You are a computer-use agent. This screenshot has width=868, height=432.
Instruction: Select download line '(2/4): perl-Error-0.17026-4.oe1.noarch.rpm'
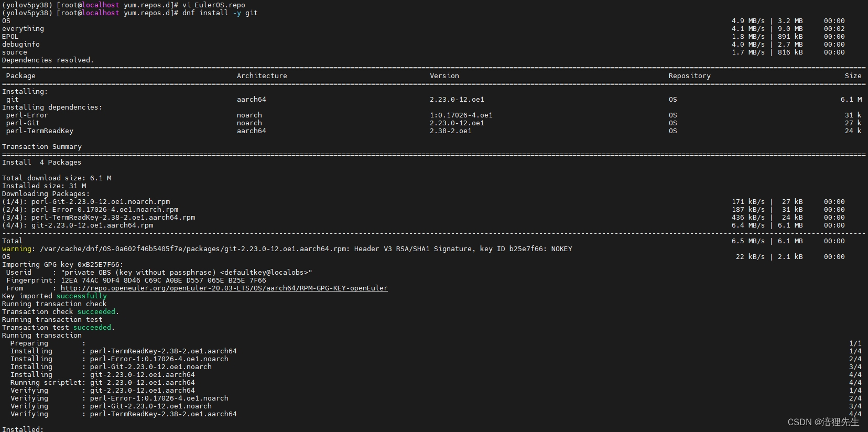(x=90, y=210)
